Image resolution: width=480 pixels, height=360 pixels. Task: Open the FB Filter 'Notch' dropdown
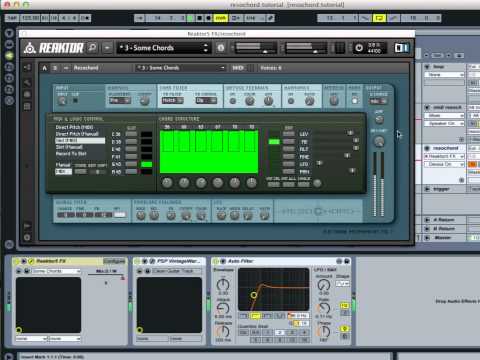pyautogui.click(x=172, y=100)
